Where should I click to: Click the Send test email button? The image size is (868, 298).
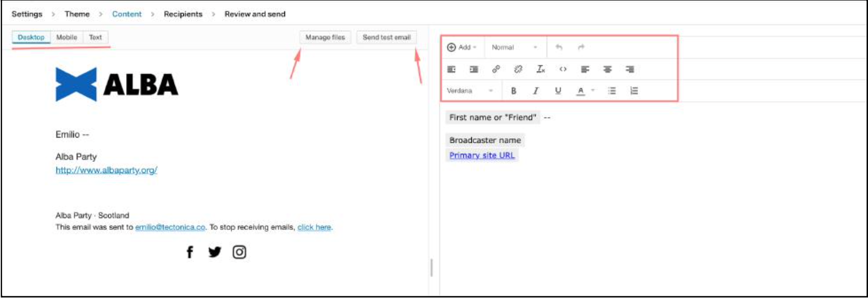tap(386, 37)
